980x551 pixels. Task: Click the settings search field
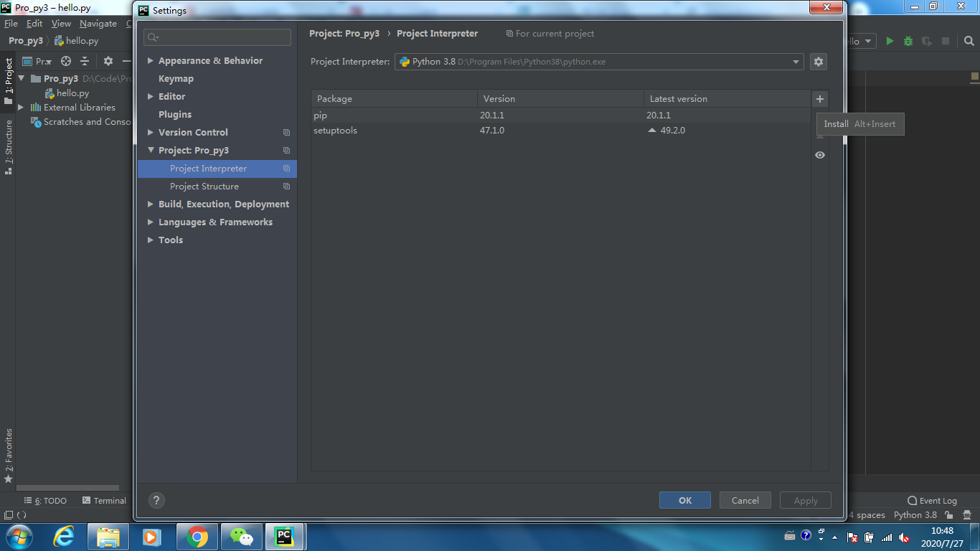(x=217, y=37)
